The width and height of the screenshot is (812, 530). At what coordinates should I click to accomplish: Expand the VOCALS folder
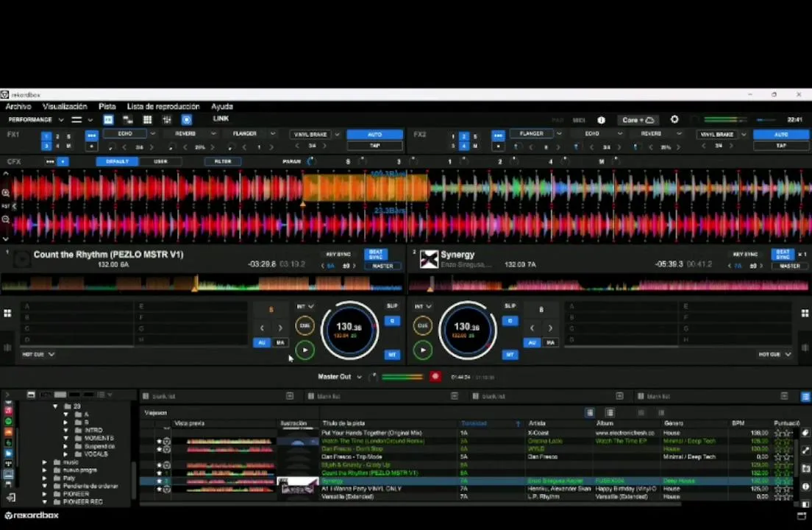click(x=65, y=454)
